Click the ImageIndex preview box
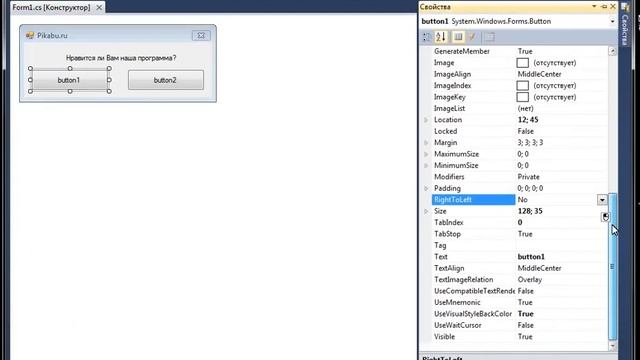Screen dimensions: 640x360 click(522, 86)
